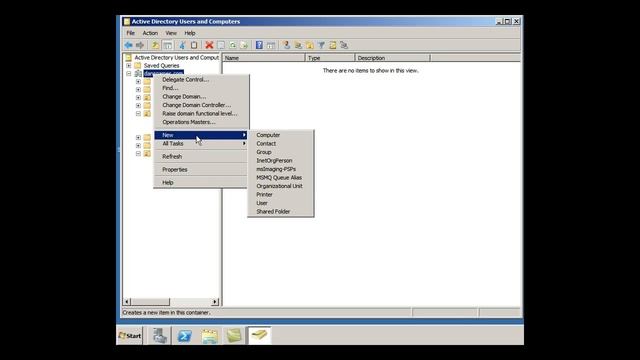Toggle the Show/Hide Action Pane toolbar icon

[271, 45]
